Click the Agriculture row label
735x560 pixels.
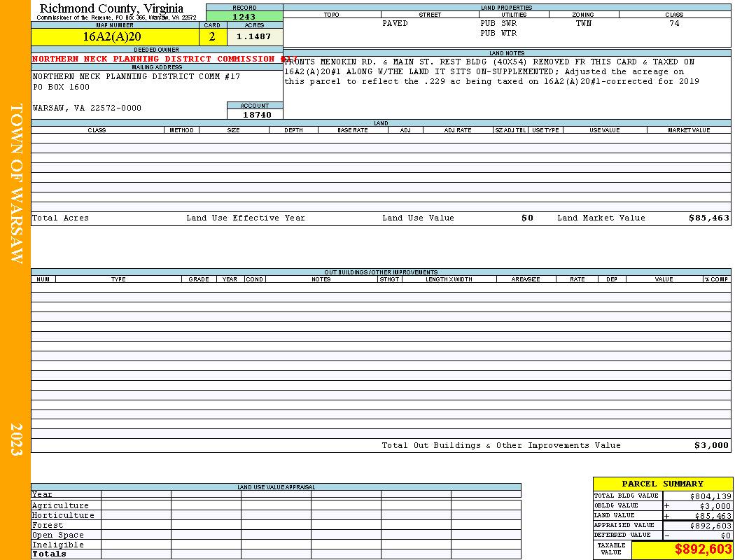pos(60,505)
